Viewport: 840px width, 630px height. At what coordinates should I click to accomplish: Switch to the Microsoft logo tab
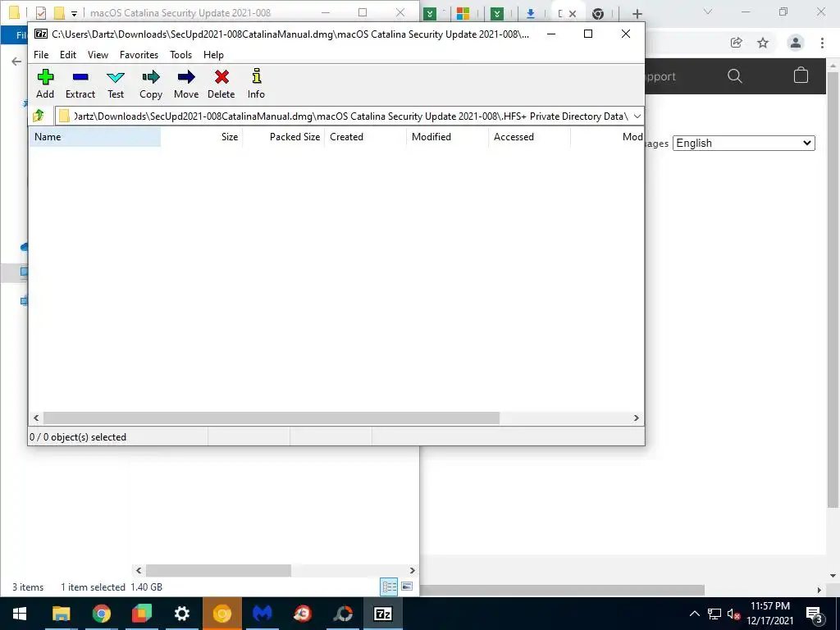coord(463,13)
